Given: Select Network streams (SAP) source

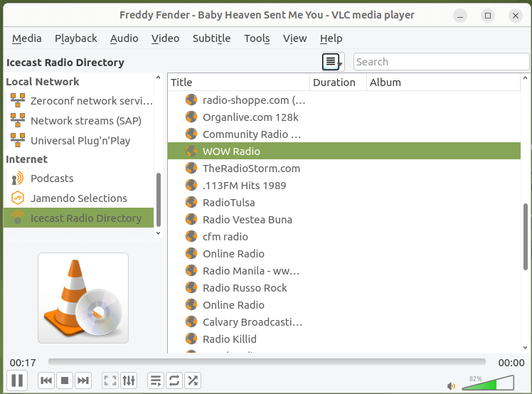Looking at the screenshot, I should [x=80, y=120].
